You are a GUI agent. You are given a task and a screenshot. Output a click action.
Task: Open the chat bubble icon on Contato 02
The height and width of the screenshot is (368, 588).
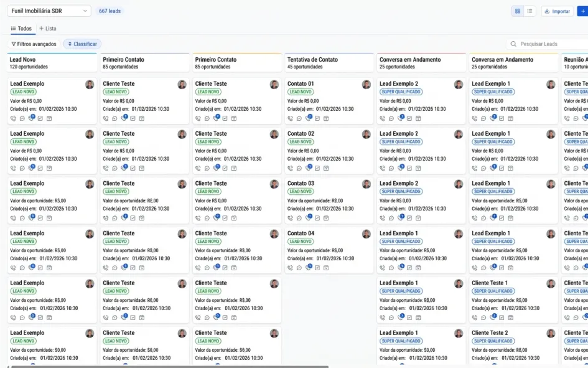click(299, 168)
